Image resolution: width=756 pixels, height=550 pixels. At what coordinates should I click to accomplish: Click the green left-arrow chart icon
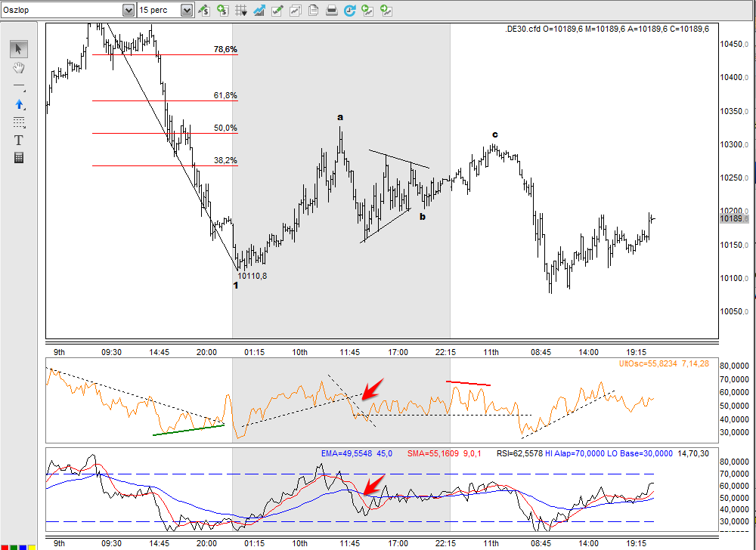click(x=367, y=10)
